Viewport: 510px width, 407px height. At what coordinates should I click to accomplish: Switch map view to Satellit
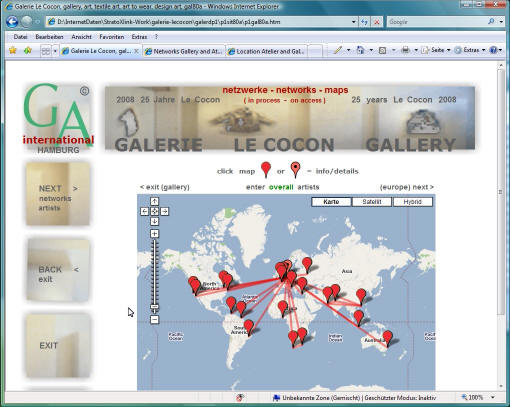pos(372,202)
